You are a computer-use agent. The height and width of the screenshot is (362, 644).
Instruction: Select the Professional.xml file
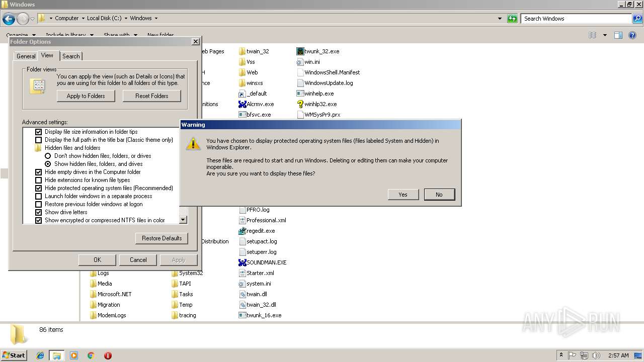point(262,220)
